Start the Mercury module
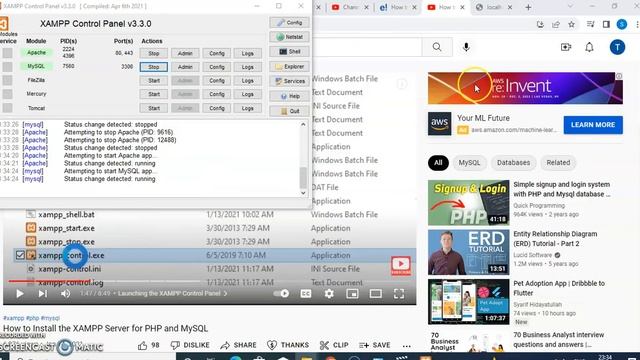The height and width of the screenshot is (360, 640). tap(153, 94)
